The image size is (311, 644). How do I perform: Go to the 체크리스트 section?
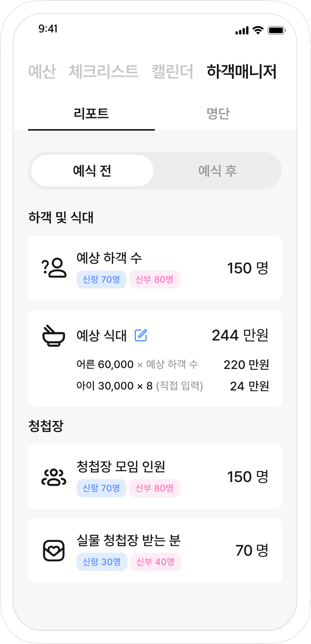point(104,71)
